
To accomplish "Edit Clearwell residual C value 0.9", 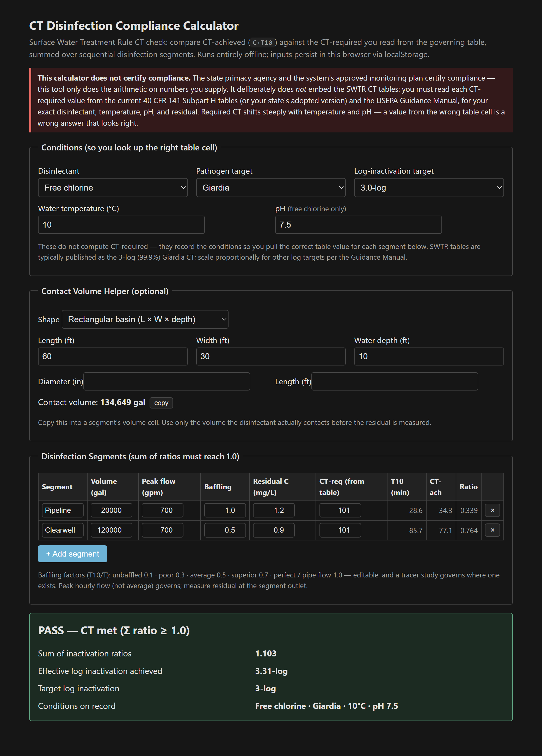I will (274, 530).
